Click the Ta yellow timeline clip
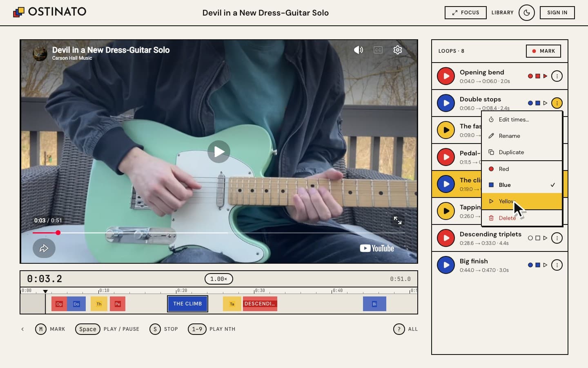Image resolution: width=588 pixels, height=368 pixels. pos(232,304)
